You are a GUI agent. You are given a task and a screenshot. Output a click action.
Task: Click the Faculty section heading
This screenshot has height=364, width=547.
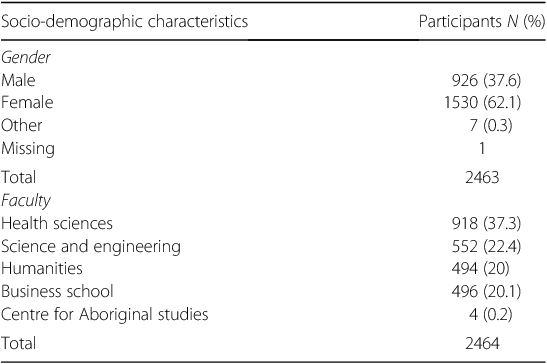pyautogui.click(x=26, y=201)
